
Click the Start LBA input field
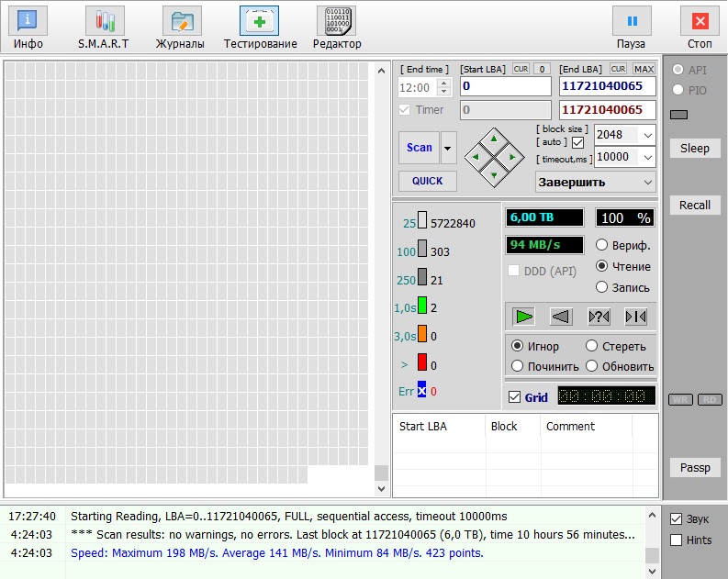[x=506, y=86]
